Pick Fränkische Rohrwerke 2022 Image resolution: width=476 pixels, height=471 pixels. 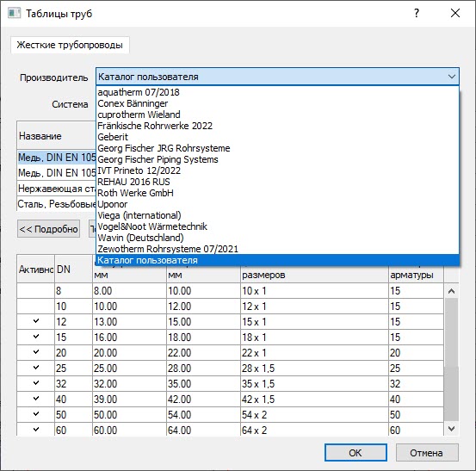click(277, 126)
